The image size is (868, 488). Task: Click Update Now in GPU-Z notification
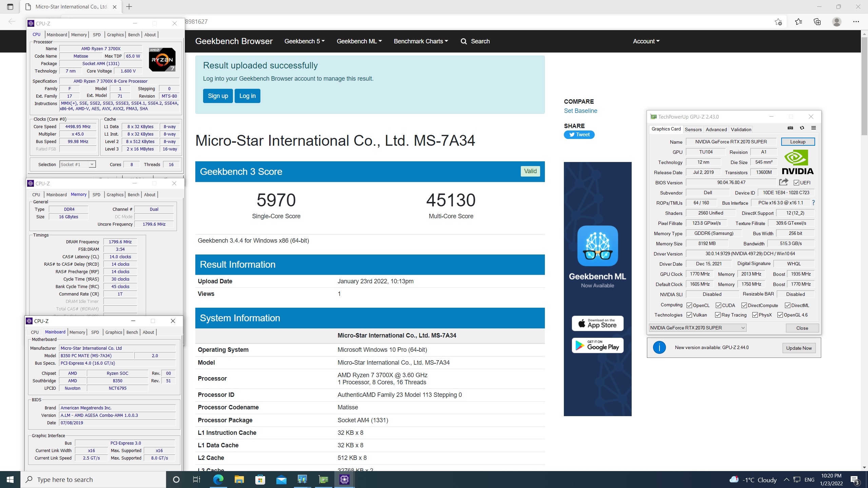pyautogui.click(x=799, y=348)
